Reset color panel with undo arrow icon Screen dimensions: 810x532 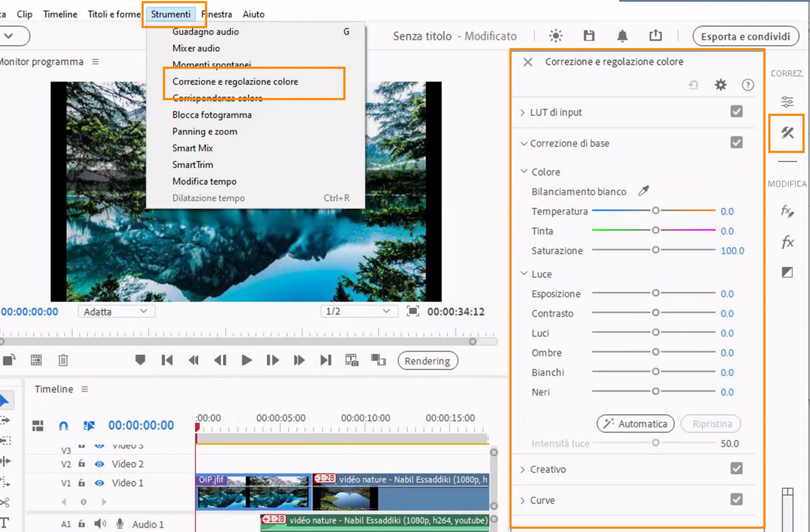coord(693,85)
